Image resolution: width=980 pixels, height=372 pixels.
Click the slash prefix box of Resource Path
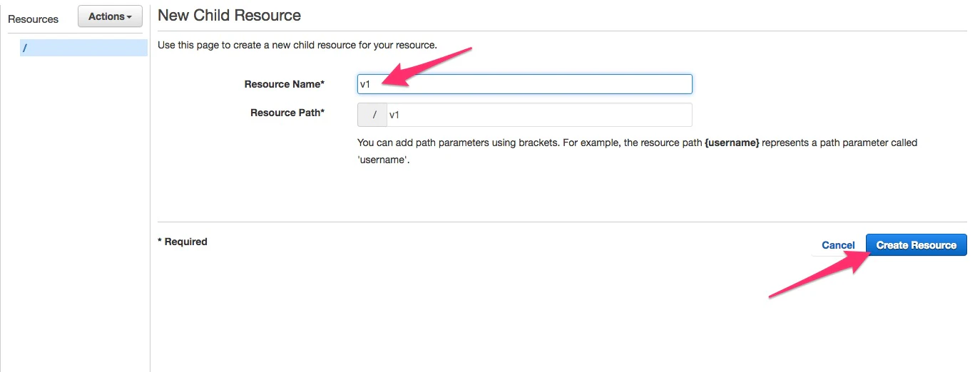tap(372, 115)
